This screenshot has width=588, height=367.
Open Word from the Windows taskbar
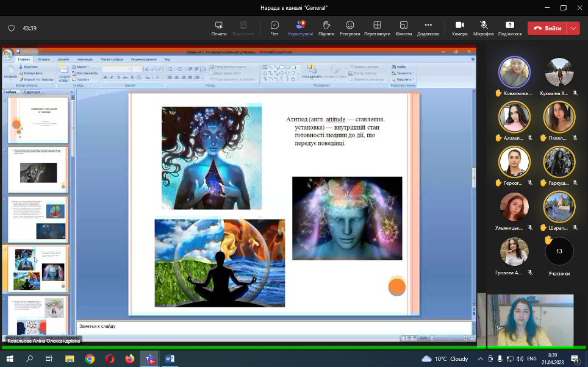pyautogui.click(x=170, y=359)
